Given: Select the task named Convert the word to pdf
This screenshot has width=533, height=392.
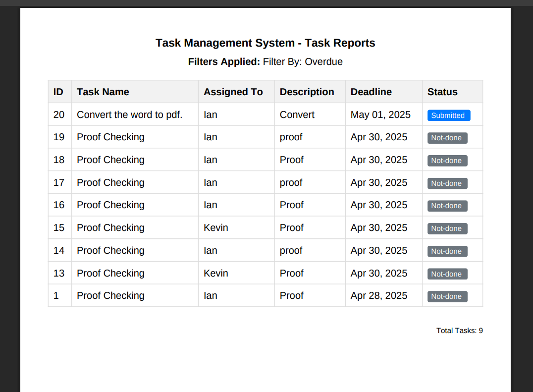Looking at the screenshot, I should (129, 114).
